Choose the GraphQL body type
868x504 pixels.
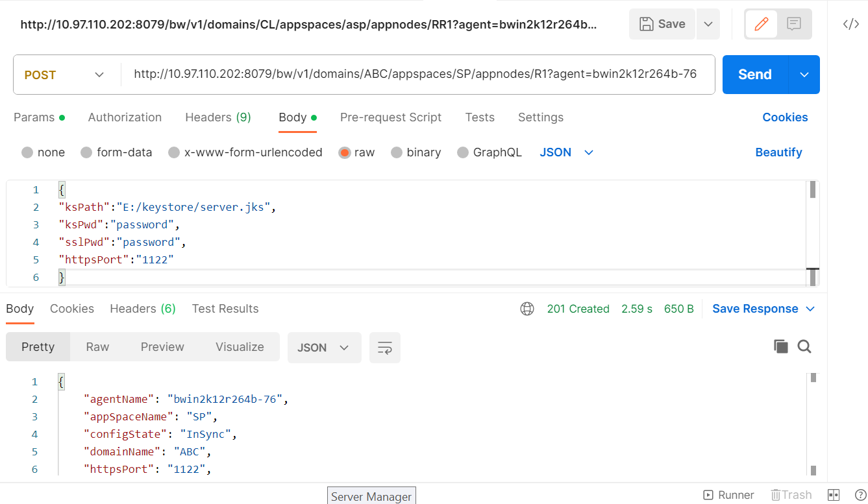[x=463, y=152]
